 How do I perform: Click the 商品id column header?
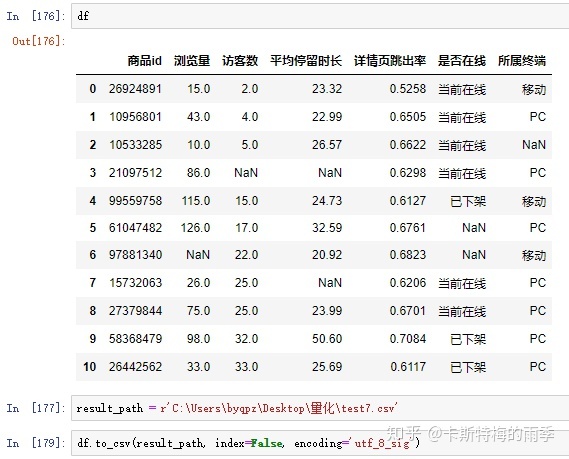[144, 61]
